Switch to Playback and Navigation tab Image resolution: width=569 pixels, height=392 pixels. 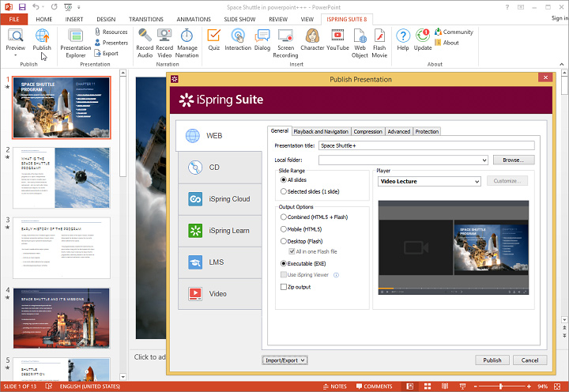(321, 131)
